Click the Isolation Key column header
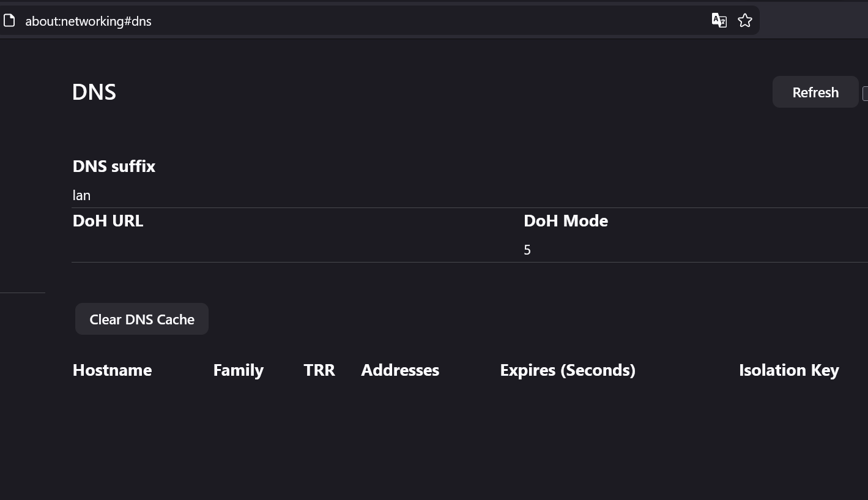 [x=788, y=370]
